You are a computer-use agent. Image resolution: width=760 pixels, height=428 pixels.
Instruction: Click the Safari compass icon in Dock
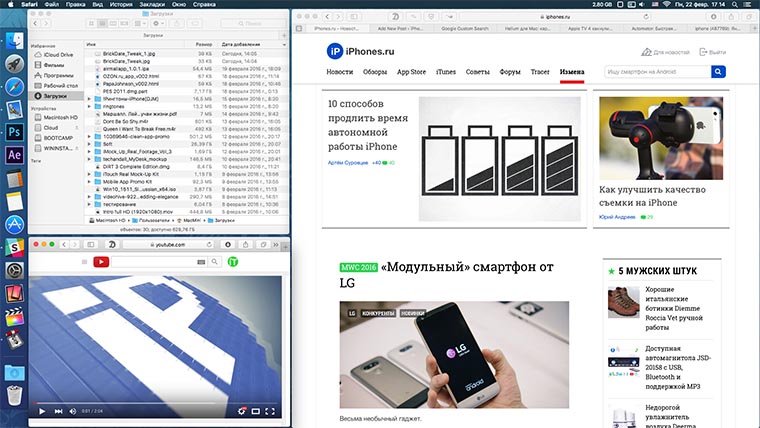[14, 87]
